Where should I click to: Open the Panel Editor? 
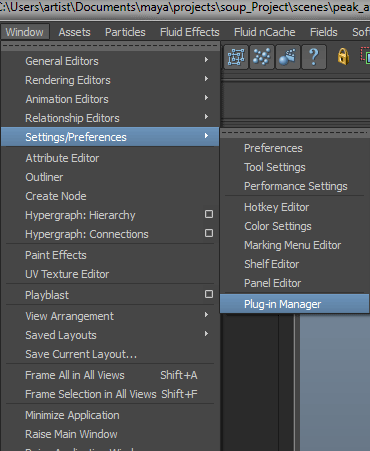pos(295,283)
